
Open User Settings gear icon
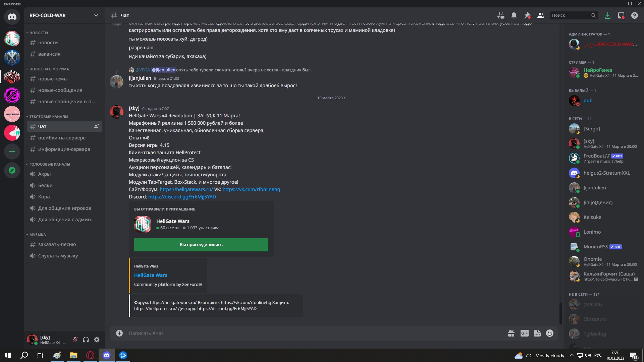pos(97,340)
